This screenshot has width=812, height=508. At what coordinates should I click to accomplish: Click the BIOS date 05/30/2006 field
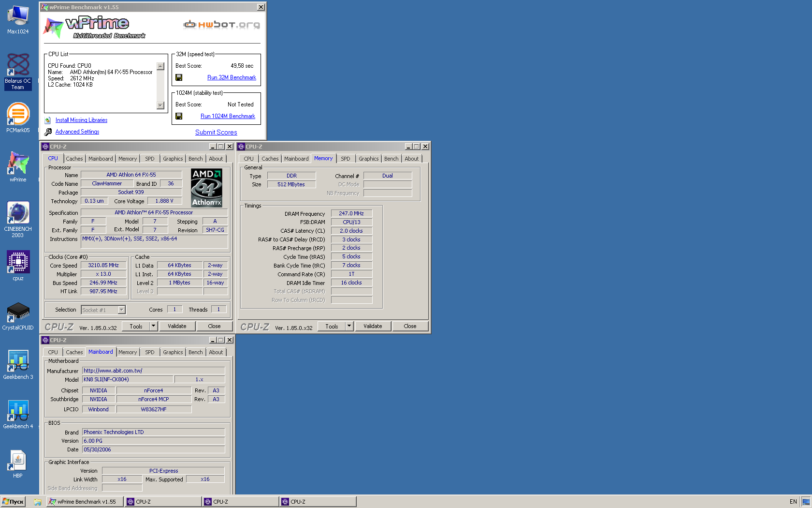[x=153, y=449]
